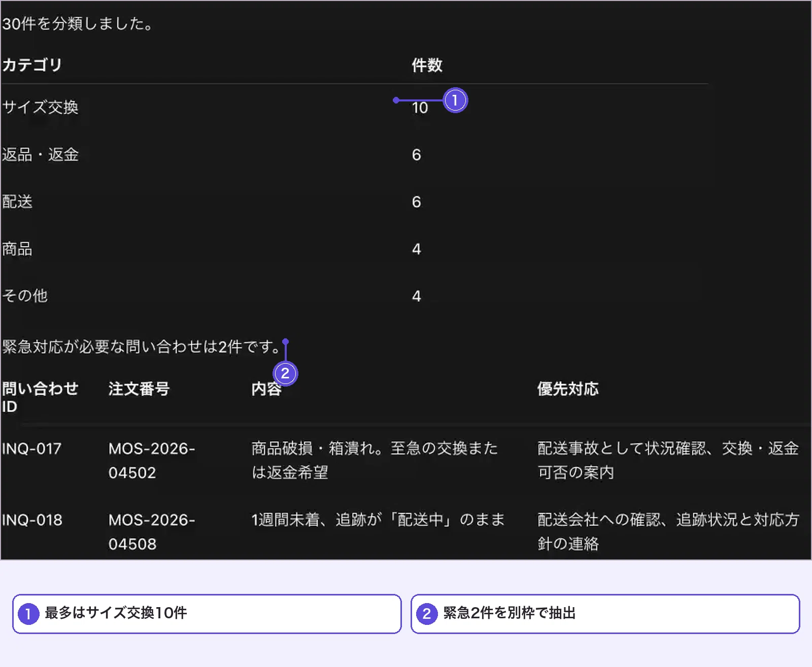The width and height of the screenshot is (812, 667).
Task: Click the count 6 in 返品・返金 row
Action: [416, 155]
